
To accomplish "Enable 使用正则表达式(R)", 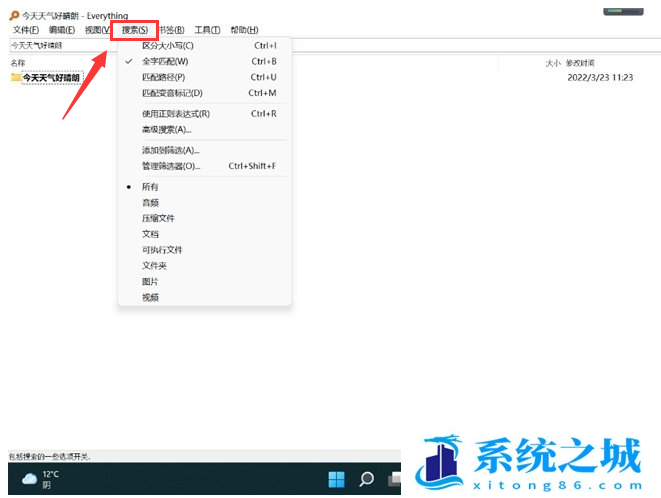I will 205,114.
